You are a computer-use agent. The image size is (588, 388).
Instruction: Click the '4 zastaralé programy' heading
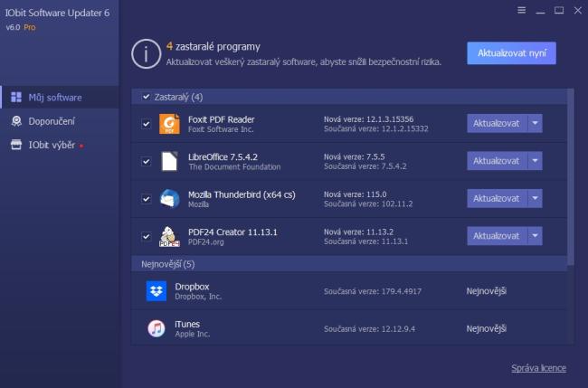coord(213,46)
